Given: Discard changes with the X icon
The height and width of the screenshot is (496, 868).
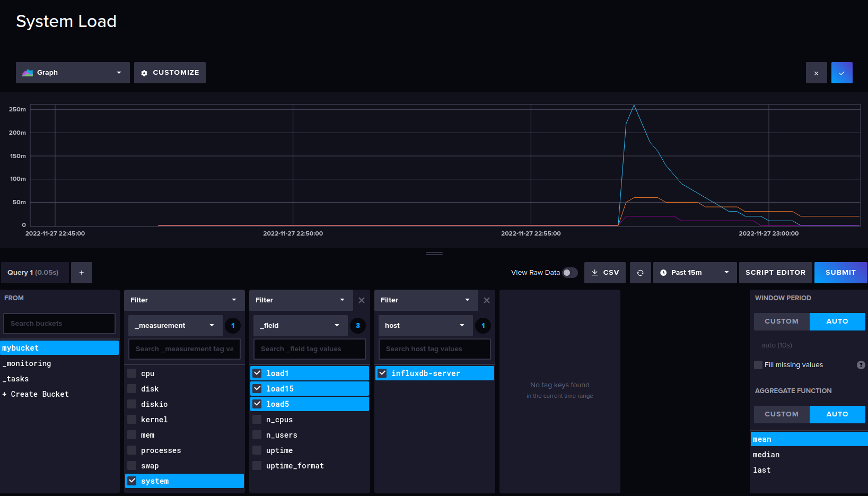Looking at the screenshot, I should click(816, 73).
